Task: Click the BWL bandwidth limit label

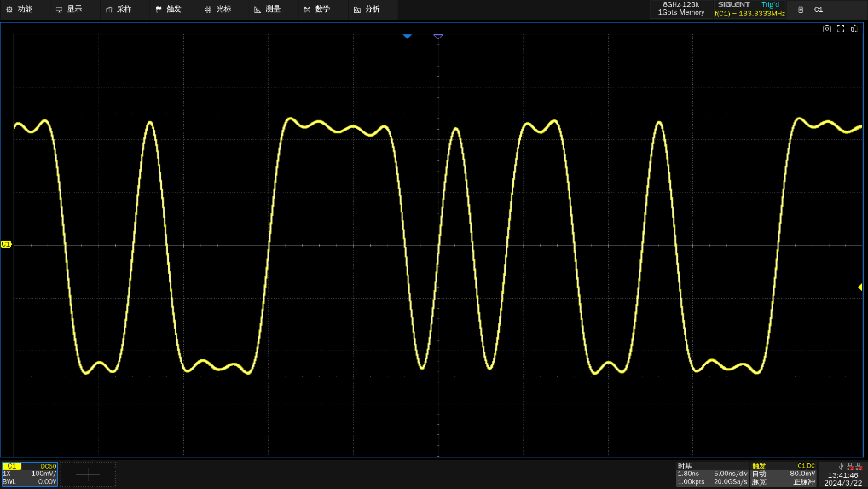Action: (9, 482)
